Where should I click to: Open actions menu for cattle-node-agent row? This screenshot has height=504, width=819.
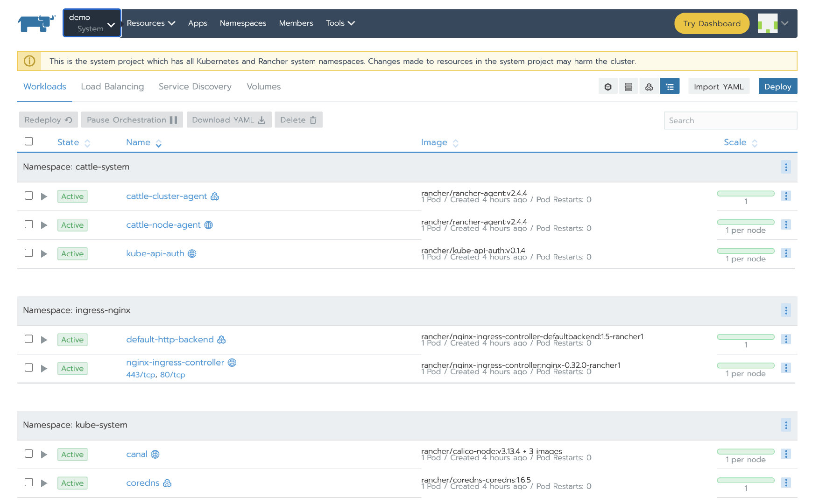tap(786, 224)
